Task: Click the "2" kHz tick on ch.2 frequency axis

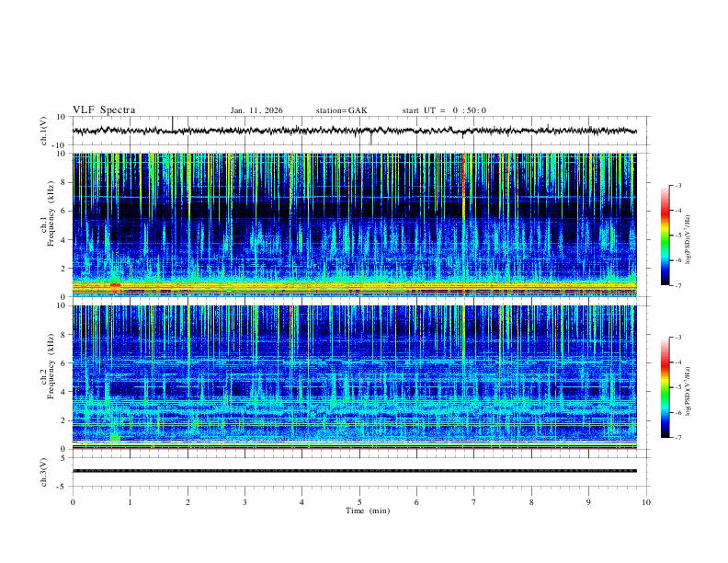Action: (64, 420)
